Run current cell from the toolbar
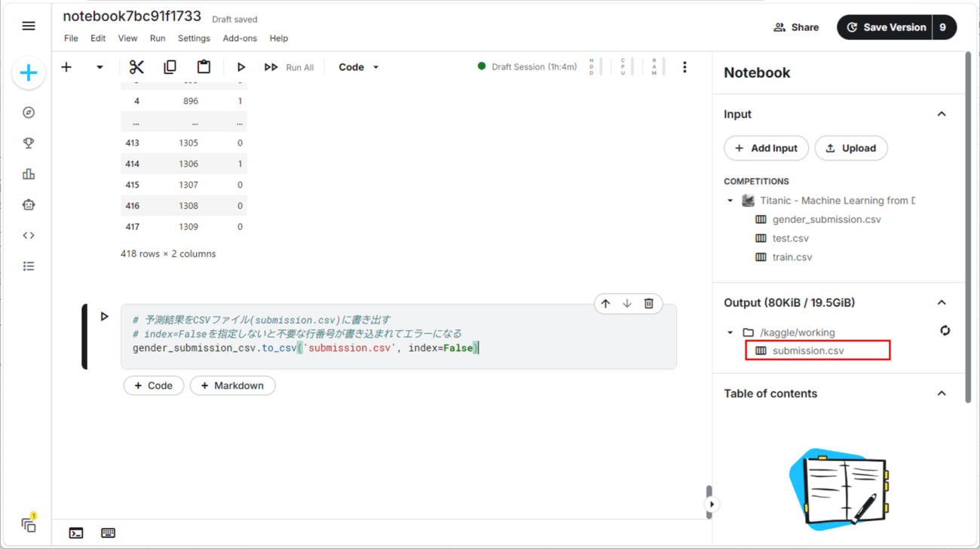Viewport: 980px width, 549px height. coord(241,67)
